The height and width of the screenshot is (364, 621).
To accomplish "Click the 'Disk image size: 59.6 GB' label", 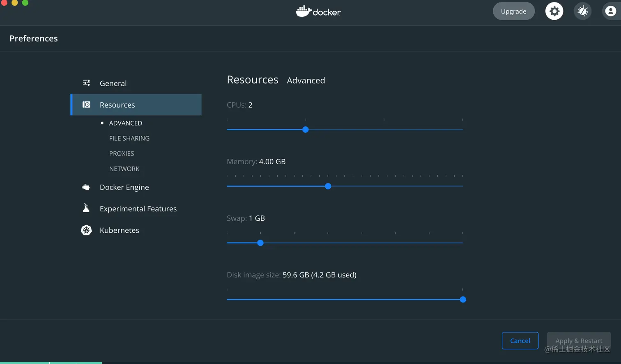I will pos(292,275).
